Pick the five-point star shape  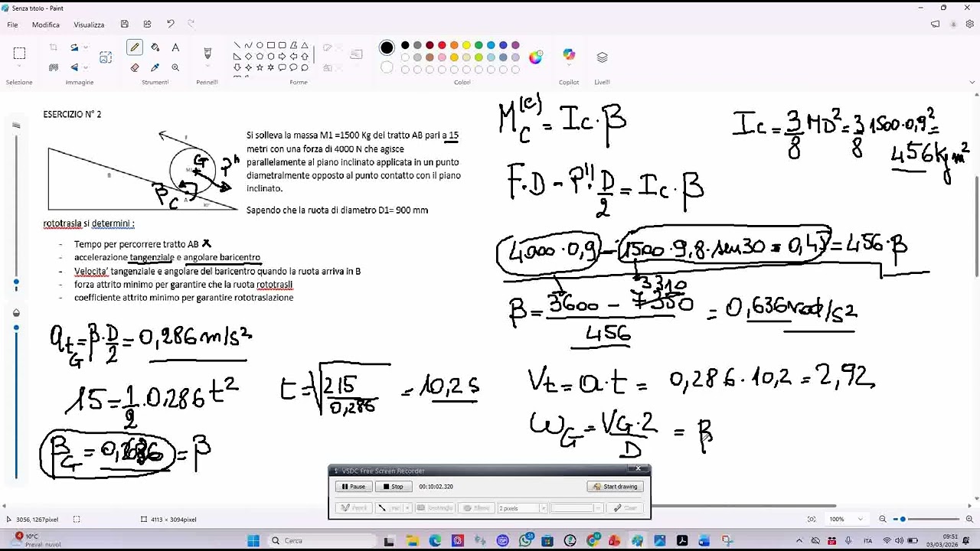[x=260, y=67]
